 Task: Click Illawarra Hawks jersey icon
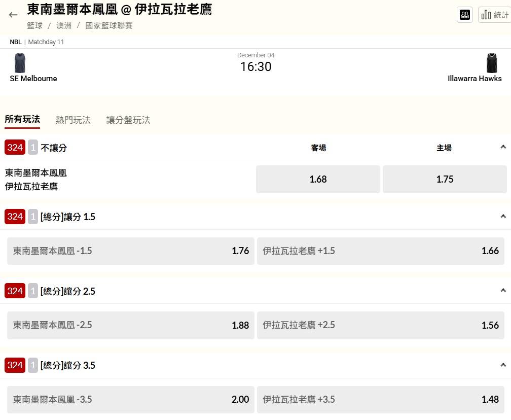point(491,63)
